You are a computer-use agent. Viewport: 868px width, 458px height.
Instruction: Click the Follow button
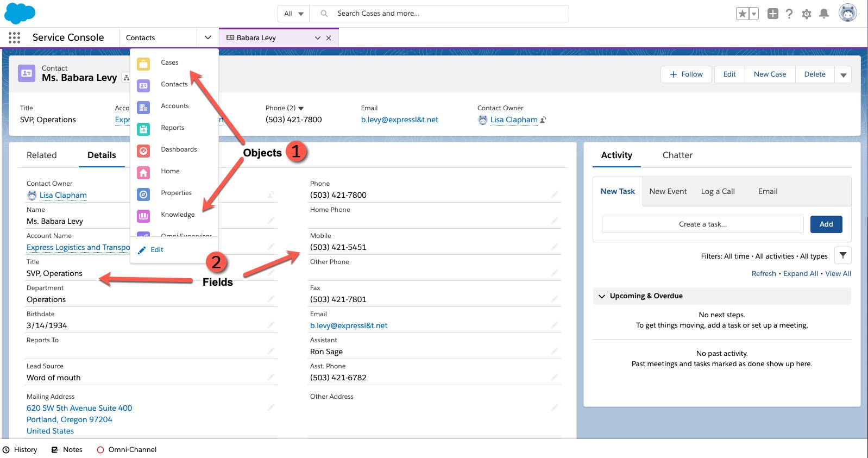(x=687, y=74)
